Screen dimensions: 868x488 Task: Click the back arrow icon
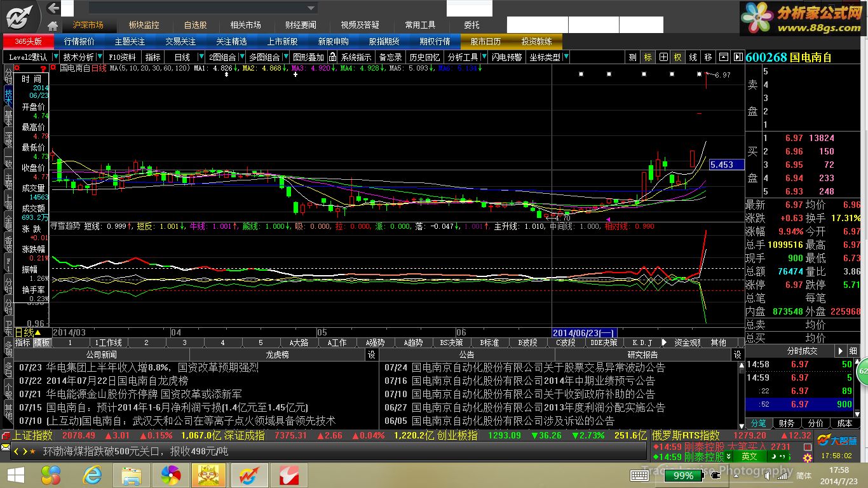pyautogui.click(x=53, y=8)
